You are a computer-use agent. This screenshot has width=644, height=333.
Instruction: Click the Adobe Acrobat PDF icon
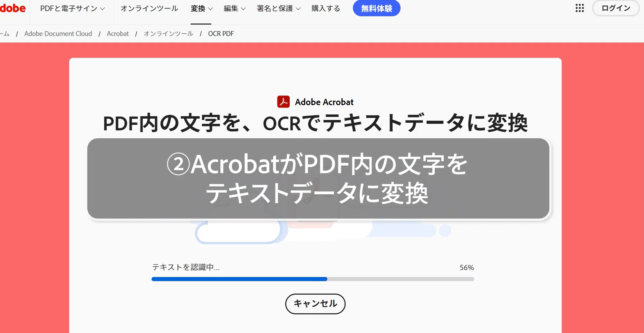[283, 102]
